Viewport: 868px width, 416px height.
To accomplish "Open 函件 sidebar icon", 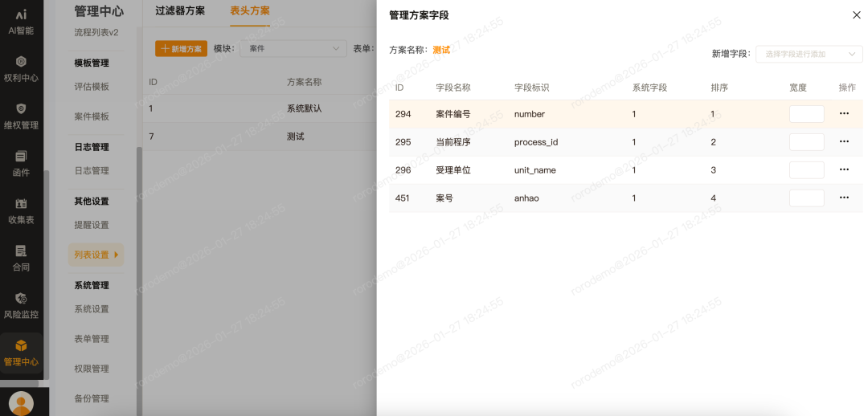I will click(21, 165).
